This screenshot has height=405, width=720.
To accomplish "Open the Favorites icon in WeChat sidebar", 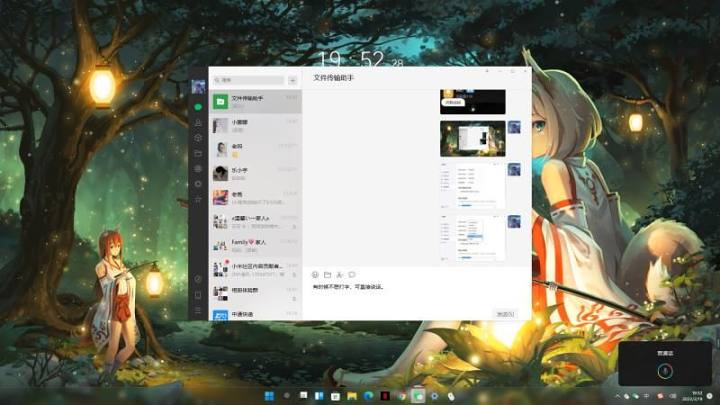I will (x=199, y=138).
